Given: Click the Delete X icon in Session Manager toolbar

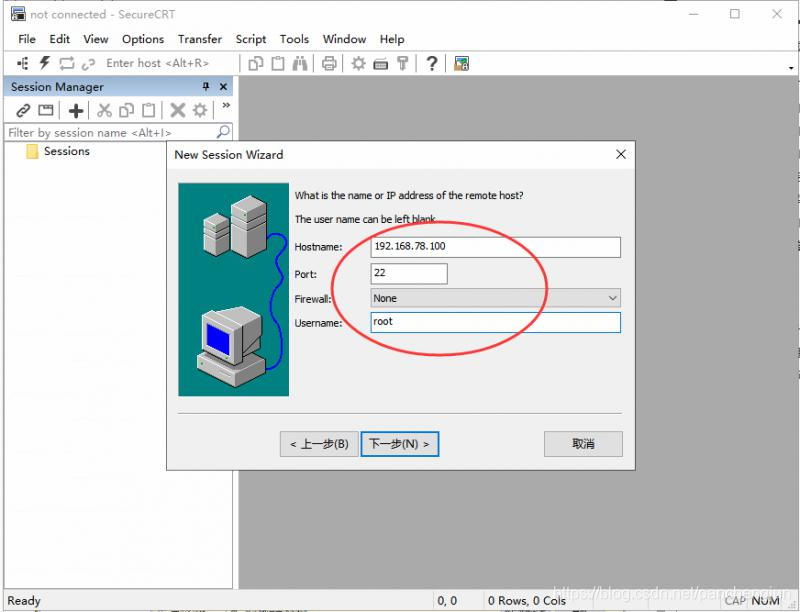Looking at the screenshot, I should pos(178,110).
